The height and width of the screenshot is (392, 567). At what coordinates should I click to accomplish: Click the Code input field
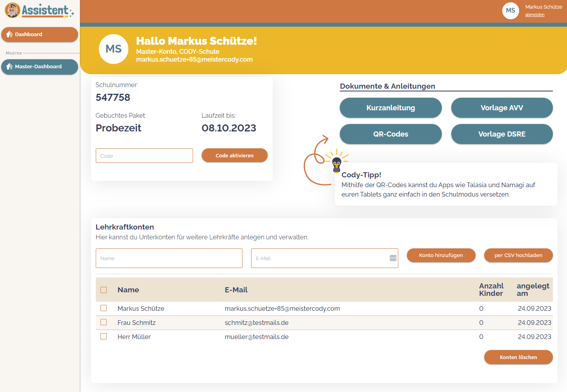click(x=144, y=156)
